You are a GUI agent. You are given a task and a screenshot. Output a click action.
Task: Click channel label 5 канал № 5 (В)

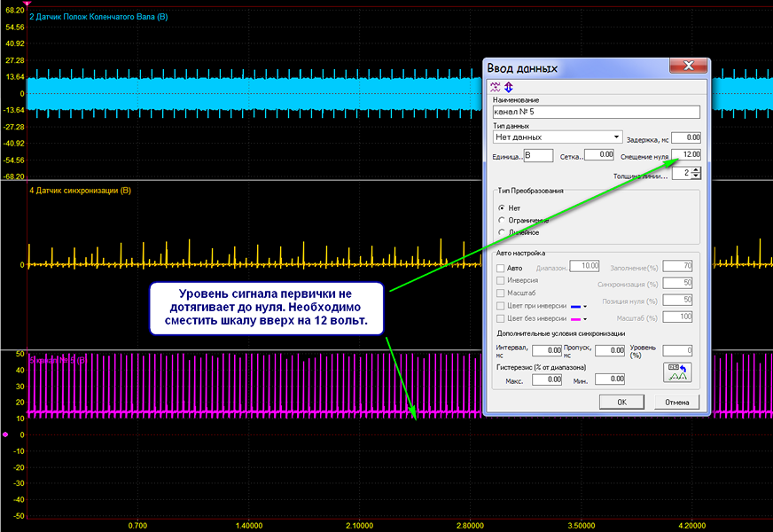tap(58, 360)
